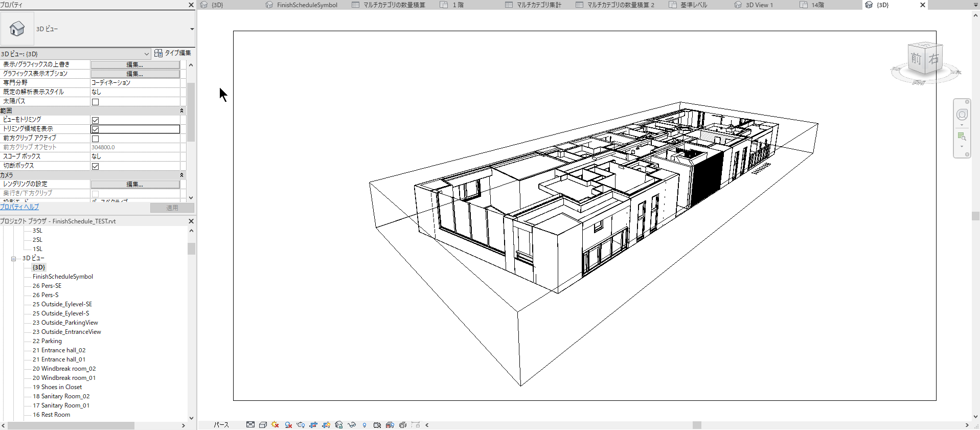The height and width of the screenshot is (430, 980).
Task: Uncheck the ビューをトリミング checkbox
Action: (95, 120)
